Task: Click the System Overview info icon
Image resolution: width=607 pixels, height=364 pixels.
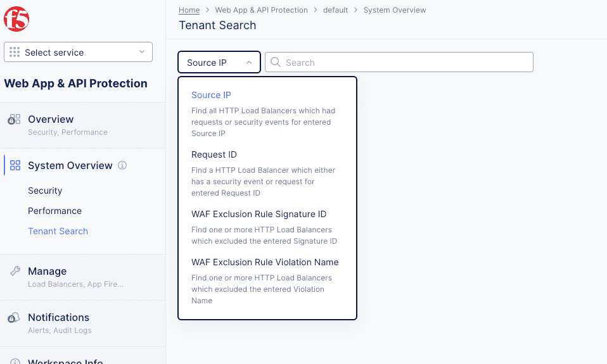Action: click(x=122, y=165)
